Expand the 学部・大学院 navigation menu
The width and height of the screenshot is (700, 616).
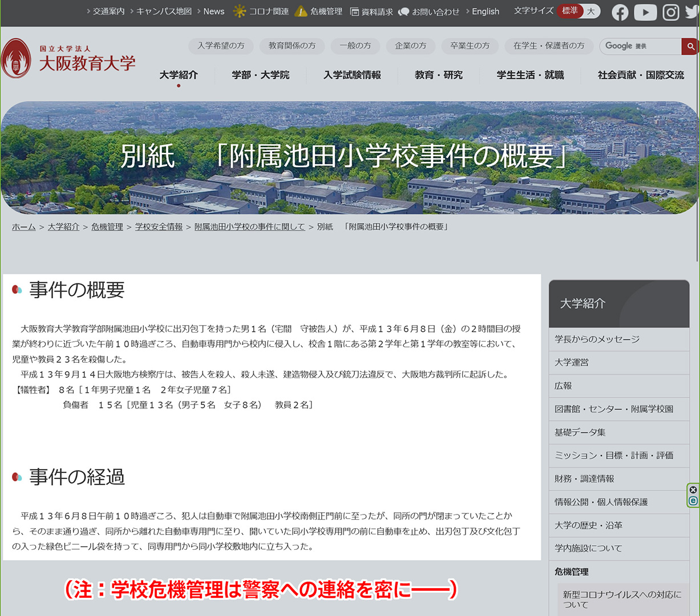click(x=261, y=75)
